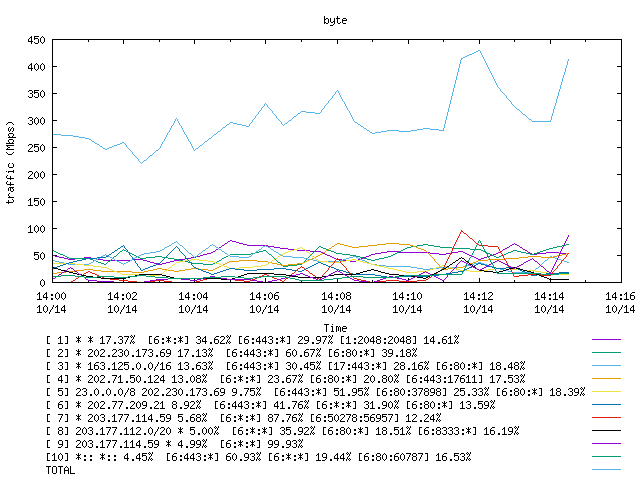
Task: Click the dark blue swatch for entry [ 6]
Action: (x=606, y=405)
